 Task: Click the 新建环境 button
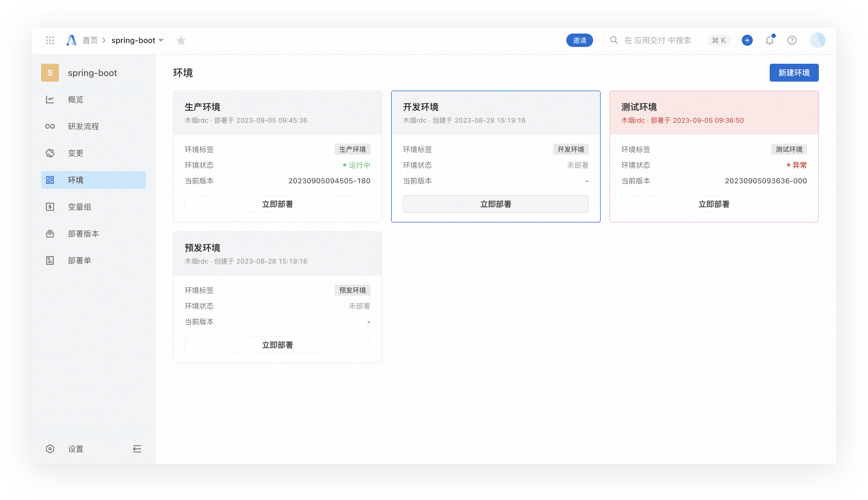(x=793, y=72)
